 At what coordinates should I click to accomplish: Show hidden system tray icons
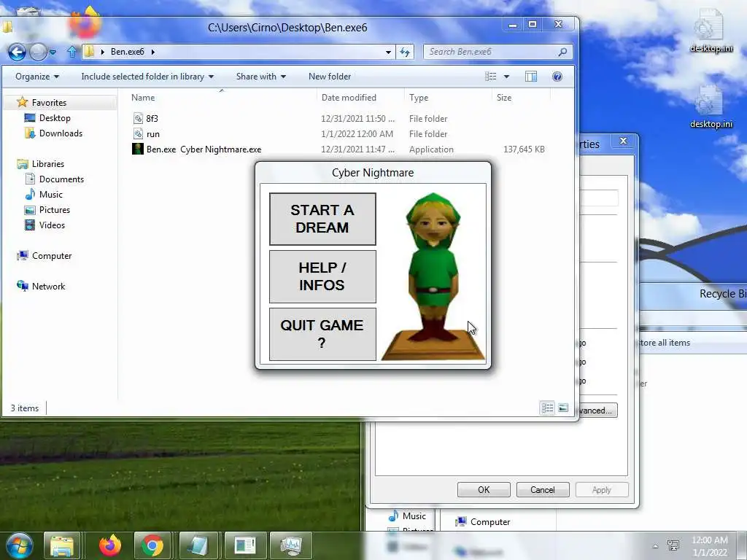click(656, 546)
